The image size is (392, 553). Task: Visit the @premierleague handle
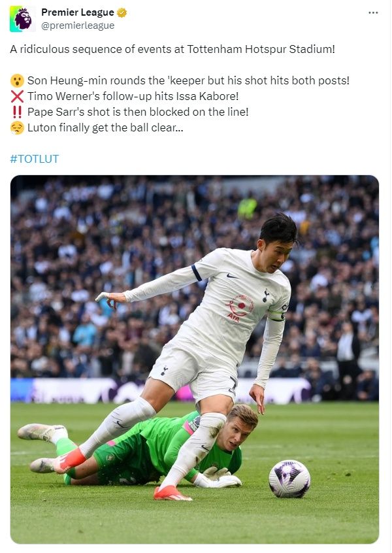[78, 25]
